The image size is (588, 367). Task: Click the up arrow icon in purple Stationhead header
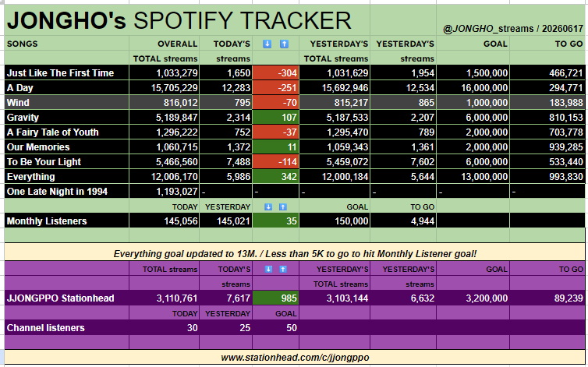(283, 269)
